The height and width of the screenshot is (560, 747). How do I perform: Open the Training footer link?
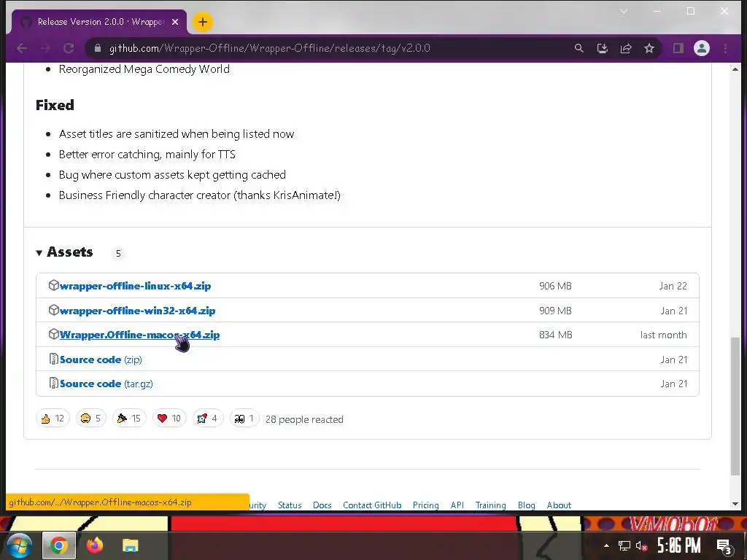(490, 505)
